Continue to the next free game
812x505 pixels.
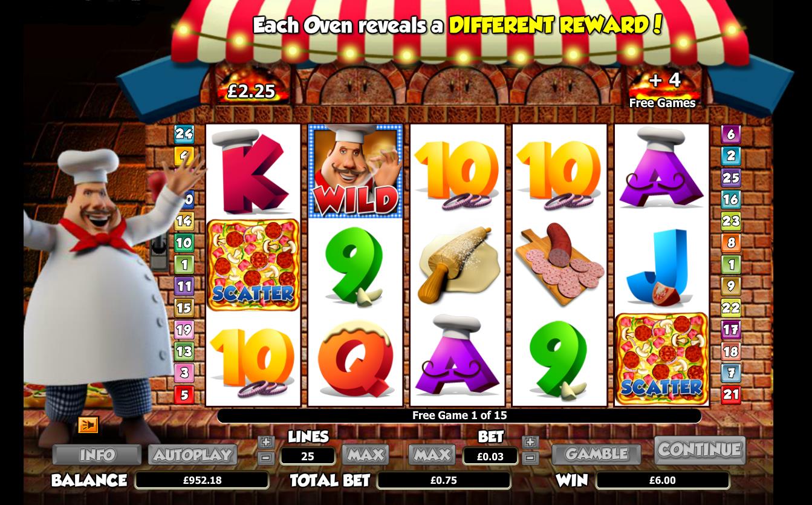click(x=700, y=450)
